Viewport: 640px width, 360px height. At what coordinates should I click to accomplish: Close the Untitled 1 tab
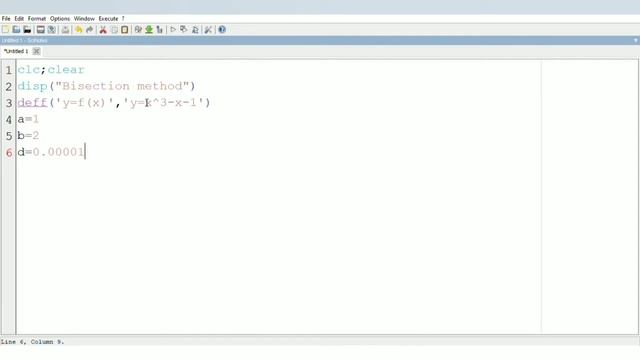36,51
